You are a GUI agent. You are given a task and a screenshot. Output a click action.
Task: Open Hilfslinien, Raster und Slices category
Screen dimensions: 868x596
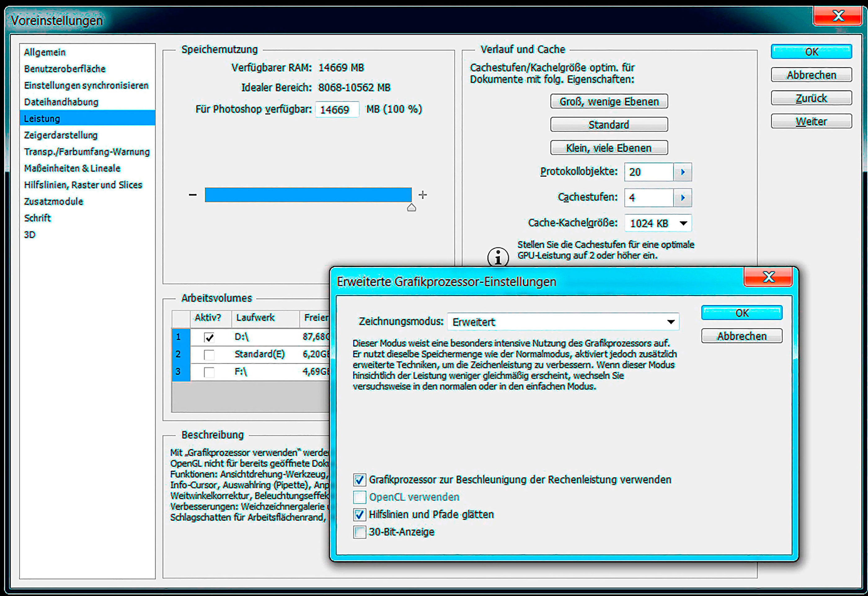coord(87,185)
